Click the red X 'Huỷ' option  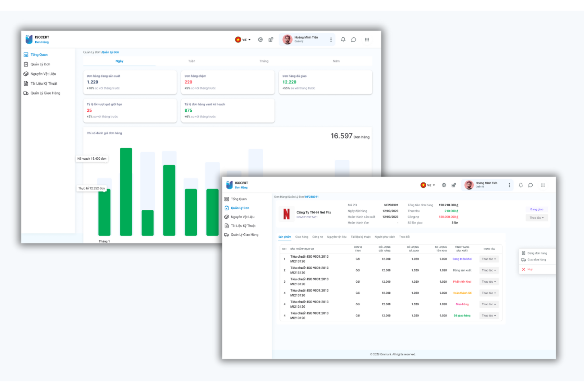tap(527, 269)
